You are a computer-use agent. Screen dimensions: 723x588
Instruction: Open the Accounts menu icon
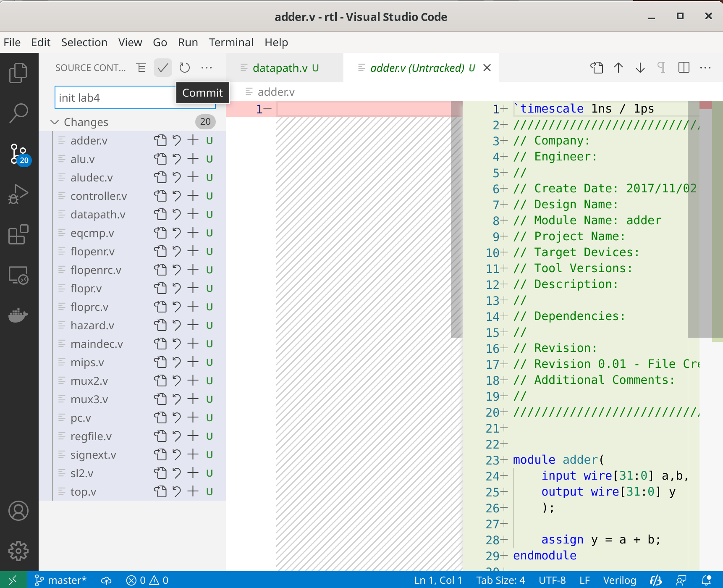pos(18,511)
